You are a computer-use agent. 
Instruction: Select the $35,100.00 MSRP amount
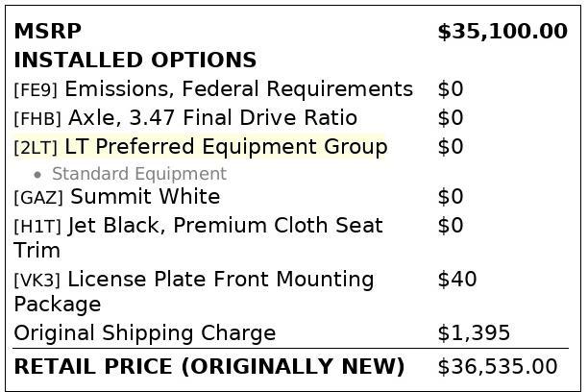pos(502,32)
